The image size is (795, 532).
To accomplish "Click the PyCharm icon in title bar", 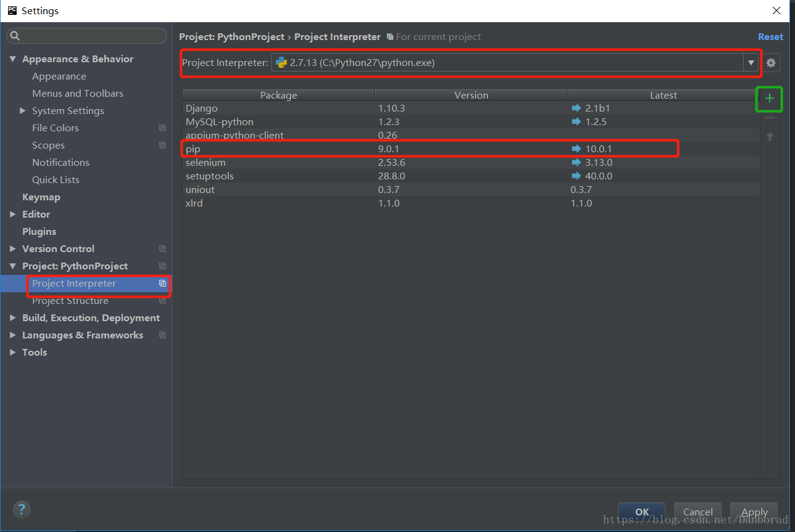I will (12, 10).
